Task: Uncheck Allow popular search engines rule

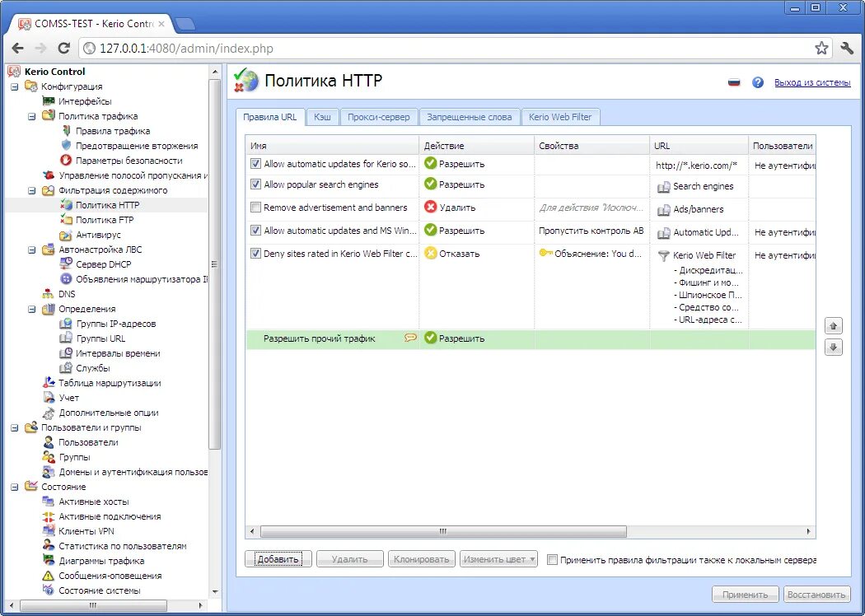Action: coord(255,184)
